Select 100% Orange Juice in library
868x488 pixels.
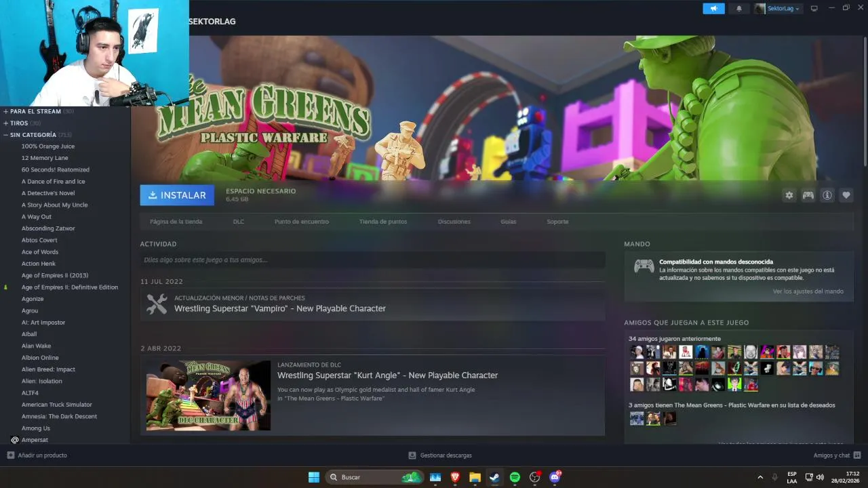48,146
